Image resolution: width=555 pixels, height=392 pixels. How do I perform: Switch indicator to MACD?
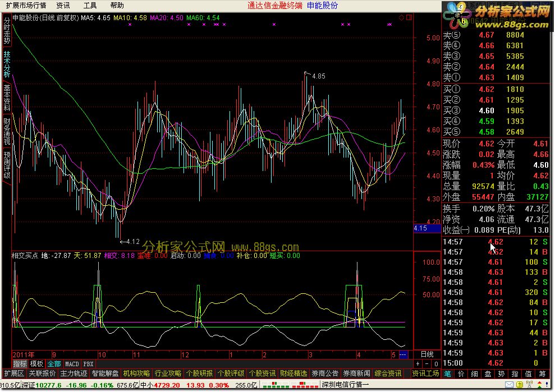72,364
